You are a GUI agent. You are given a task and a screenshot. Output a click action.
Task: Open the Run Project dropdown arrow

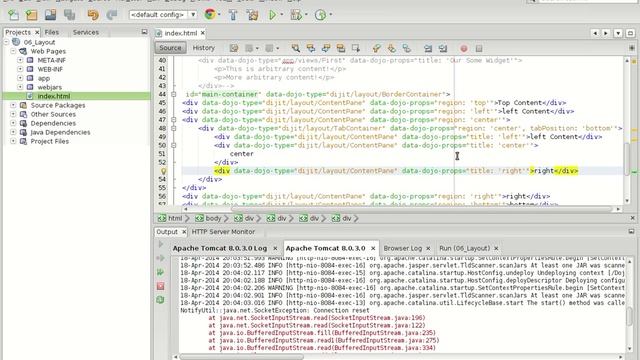point(282,15)
